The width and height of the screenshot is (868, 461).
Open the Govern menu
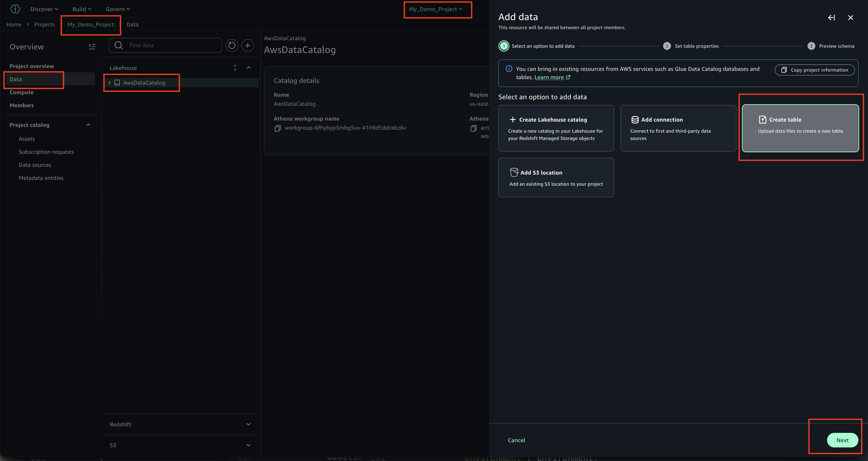tap(118, 9)
